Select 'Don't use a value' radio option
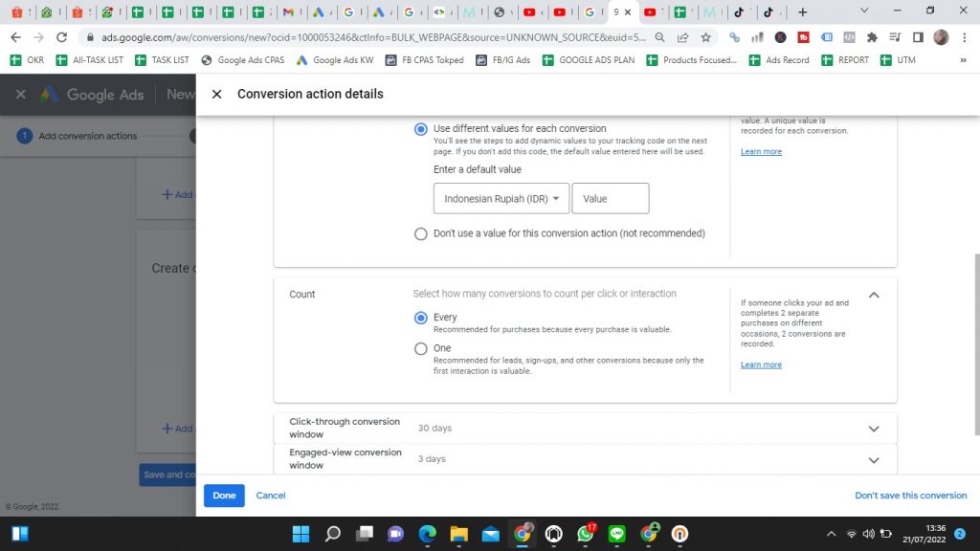Viewport: 980px width, 551px height. [x=421, y=233]
